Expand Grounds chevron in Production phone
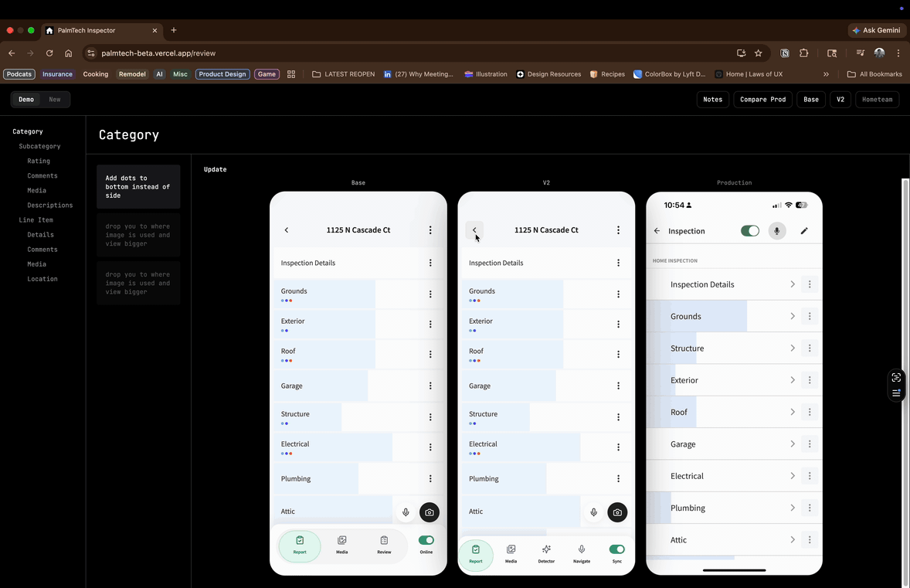The image size is (910, 588). 793,316
